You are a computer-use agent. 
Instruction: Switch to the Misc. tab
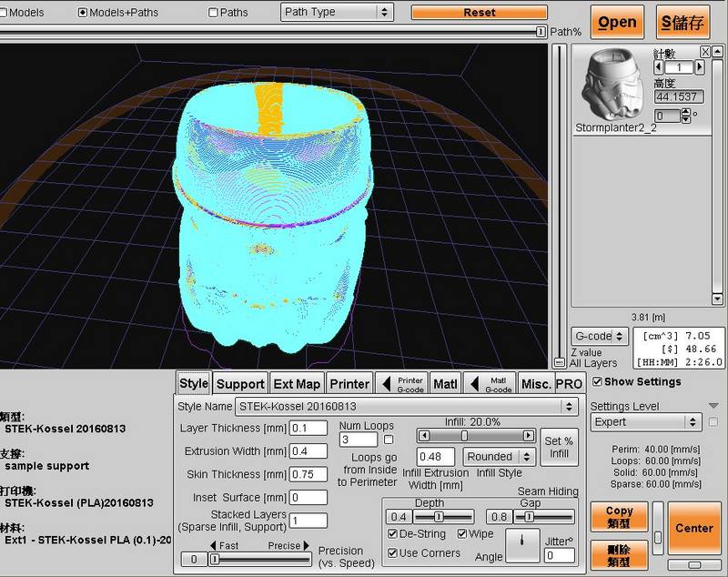pos(536,384)
